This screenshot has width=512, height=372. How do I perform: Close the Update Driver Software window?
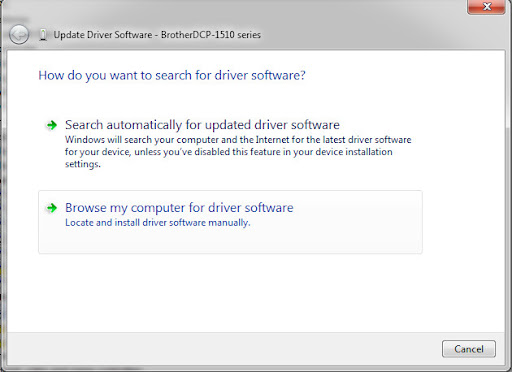click(486, 7)
